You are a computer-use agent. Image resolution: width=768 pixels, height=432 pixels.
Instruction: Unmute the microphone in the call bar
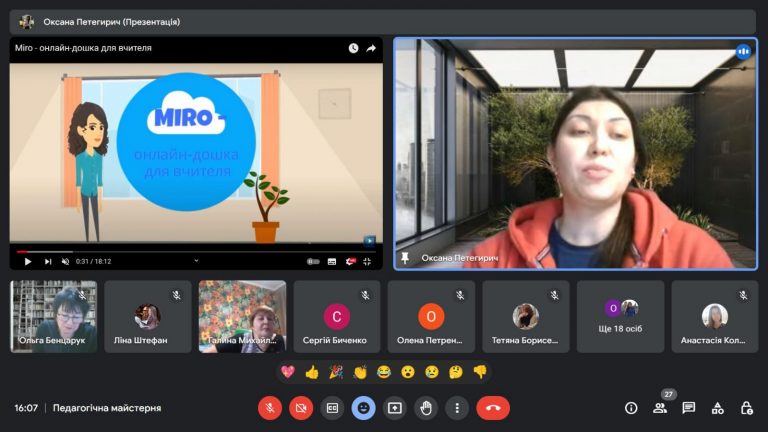tap(270, 408)
